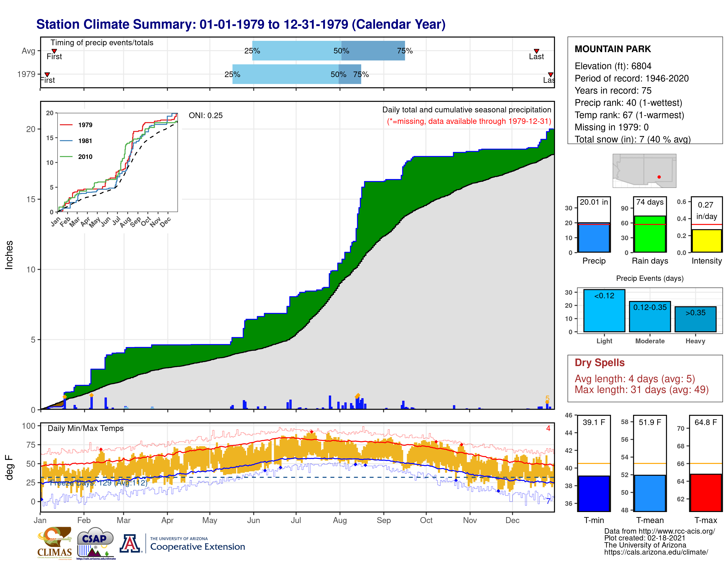Click the 1981 blue legend entry
The width and height of the screenshot is (728, 563).
pyautogui.click(x=76, y=141)
